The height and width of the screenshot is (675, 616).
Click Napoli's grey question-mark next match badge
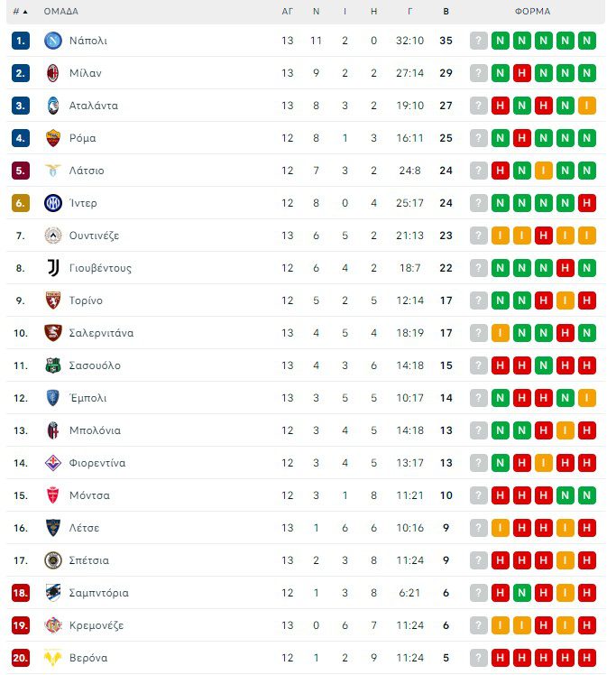[x=478, y=41]
